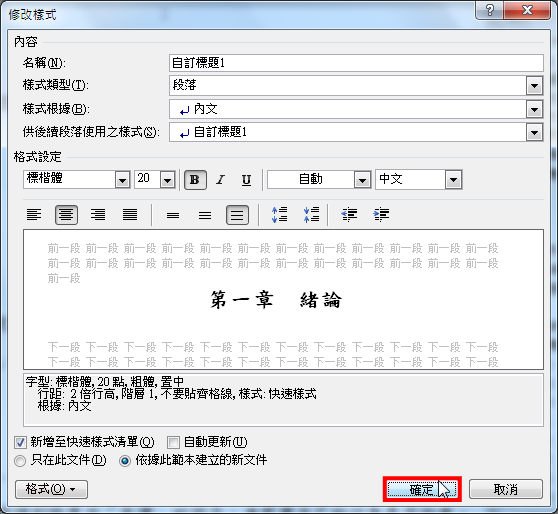The height and width of the screenshot is (514, 558).
Task: Increase paragraph spacing
Action: [x=279, y=215]
